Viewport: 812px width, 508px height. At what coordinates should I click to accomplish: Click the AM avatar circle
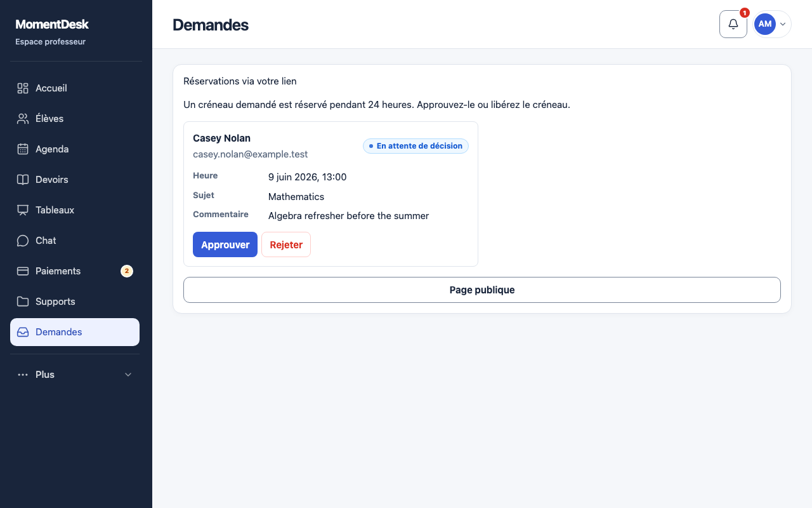(765, 24)
